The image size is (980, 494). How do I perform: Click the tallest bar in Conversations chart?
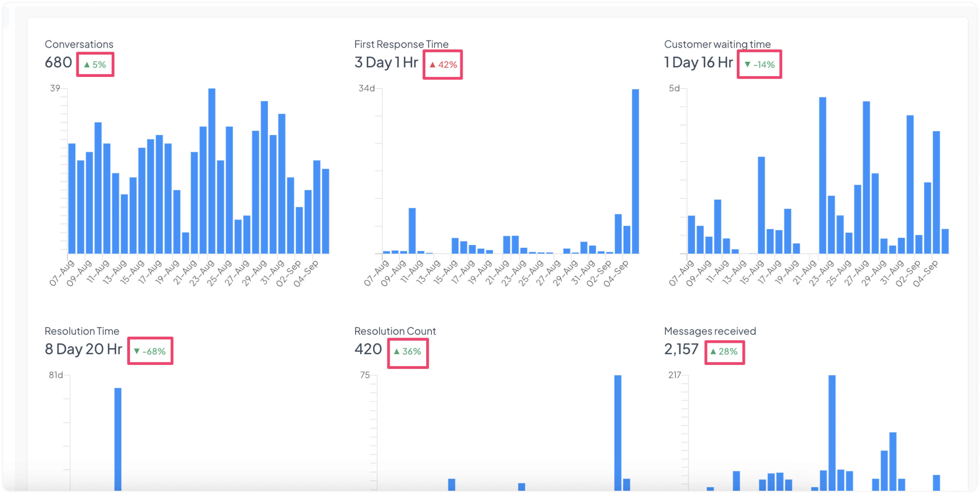point(212,171)
